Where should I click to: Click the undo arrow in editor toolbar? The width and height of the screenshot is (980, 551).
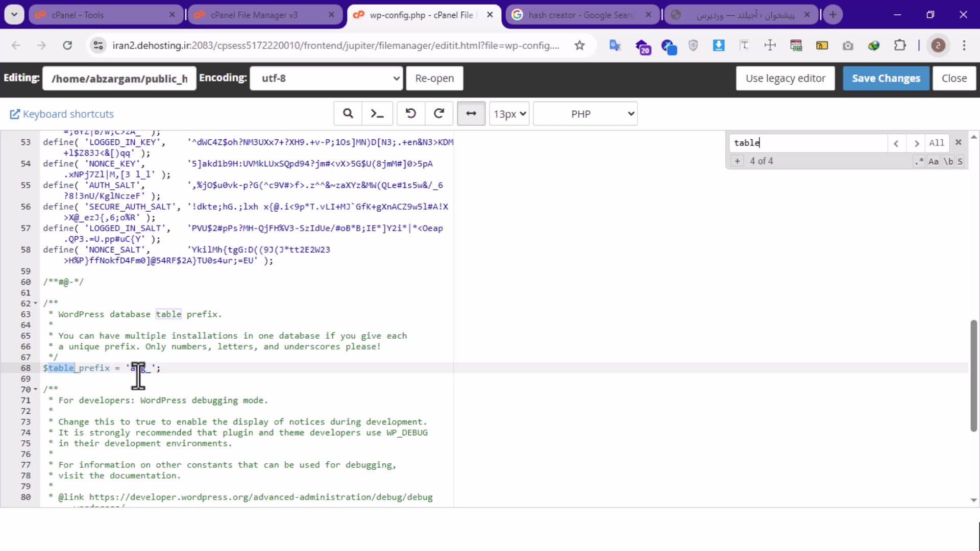410,113
